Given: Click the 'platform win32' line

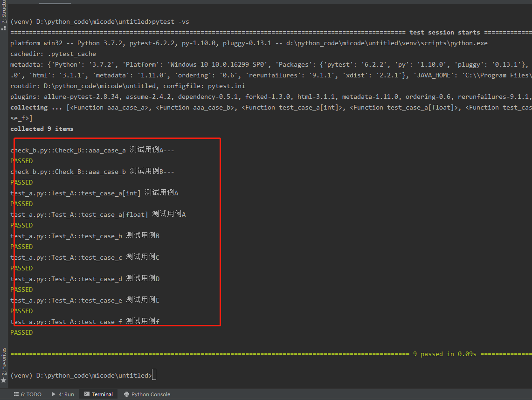Looking at the screenshot, I should pyautogui.click(x=249, y=43).
